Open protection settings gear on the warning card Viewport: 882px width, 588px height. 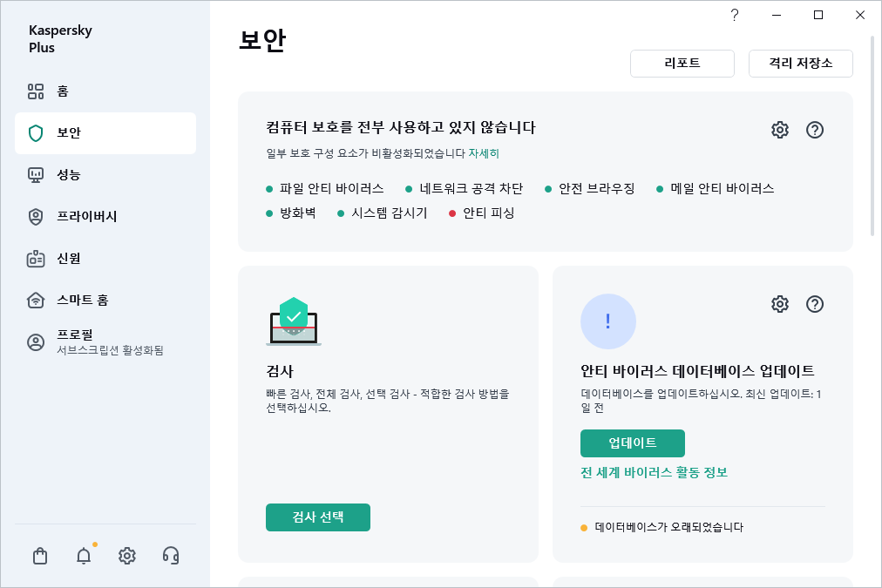tap(779, 129)
